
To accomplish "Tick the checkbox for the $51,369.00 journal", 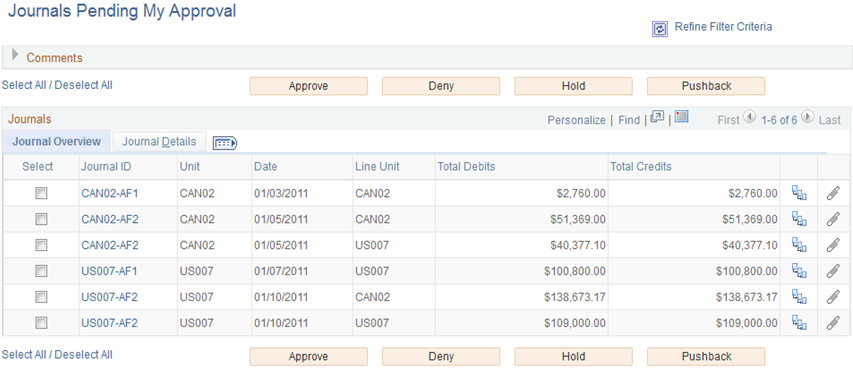I will tap(41, 219).
